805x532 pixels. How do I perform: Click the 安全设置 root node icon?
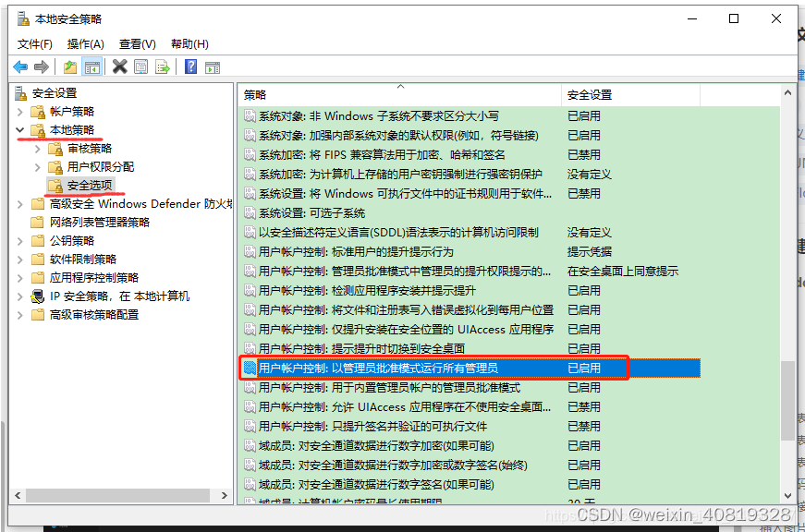click(20, 93)
